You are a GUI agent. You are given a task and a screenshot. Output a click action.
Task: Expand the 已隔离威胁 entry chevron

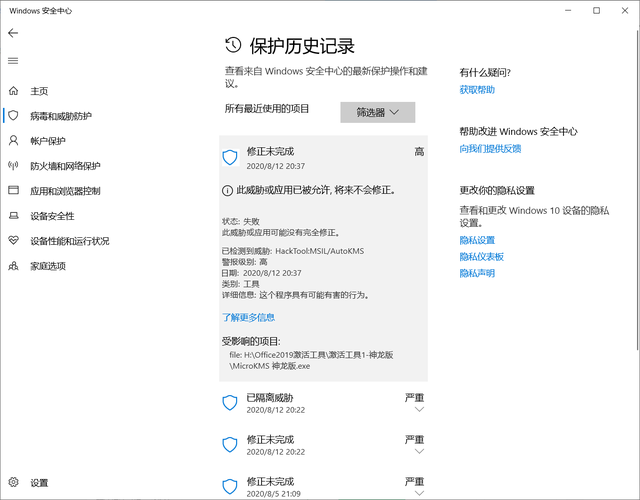[x=419, y=409]
